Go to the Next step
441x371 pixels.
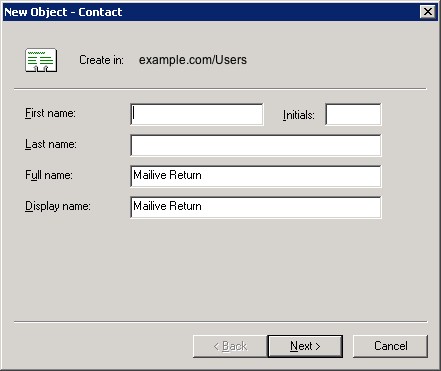305,346
